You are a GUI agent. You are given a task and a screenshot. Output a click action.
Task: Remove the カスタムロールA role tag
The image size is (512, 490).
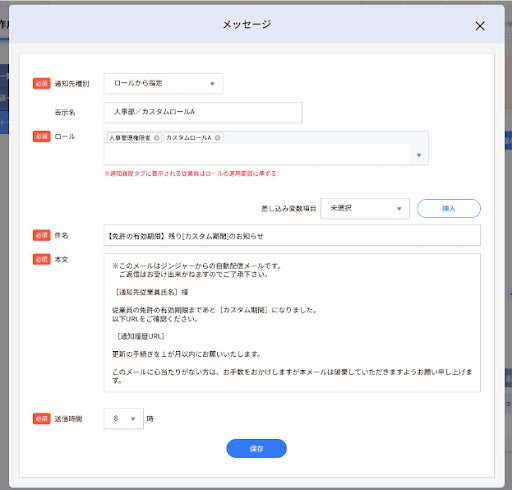tap(217, 138)
